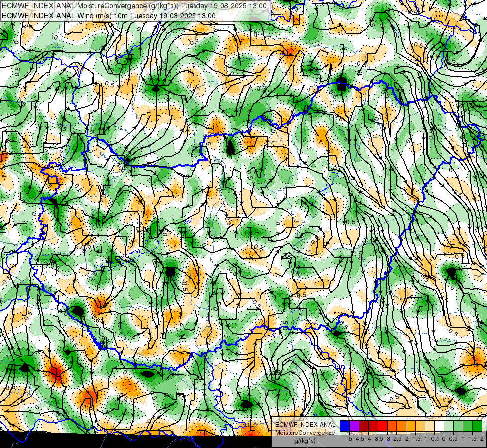Select legend swatch between -3 and -2.5
The width and height of the screenshot is (487, 448).
click(x=392, y=426)
